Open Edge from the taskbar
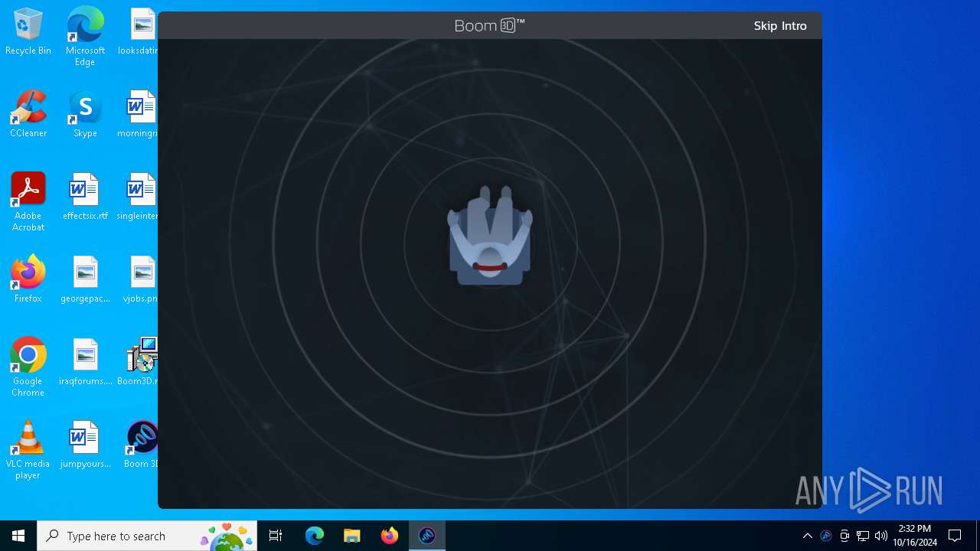This screenshot has width=980, height=551. (315, 536)
